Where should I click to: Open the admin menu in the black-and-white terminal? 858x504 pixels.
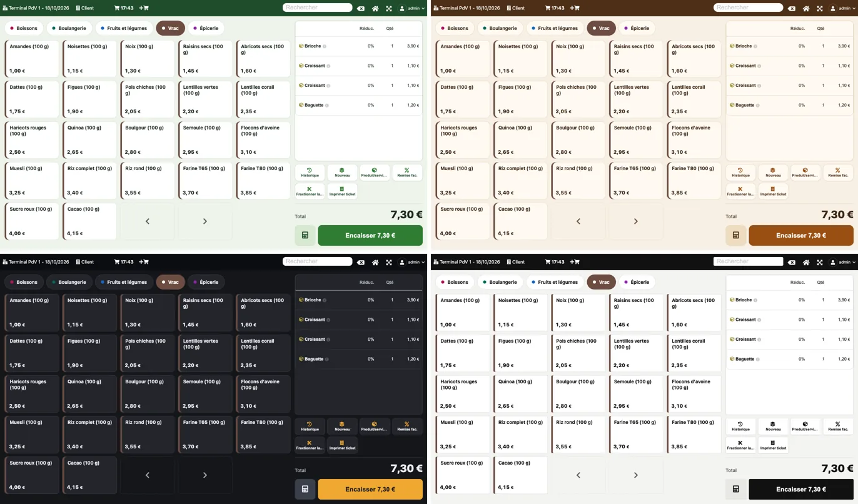coord(843,262)
